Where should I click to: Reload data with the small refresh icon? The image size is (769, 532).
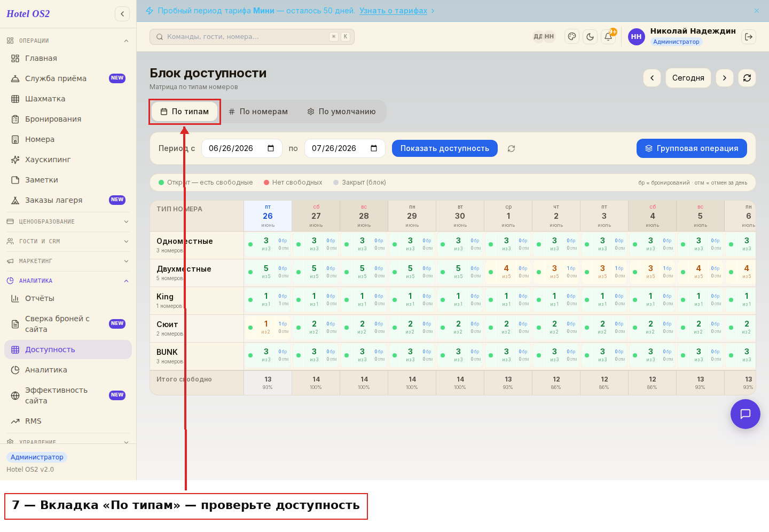pos(511,148)
